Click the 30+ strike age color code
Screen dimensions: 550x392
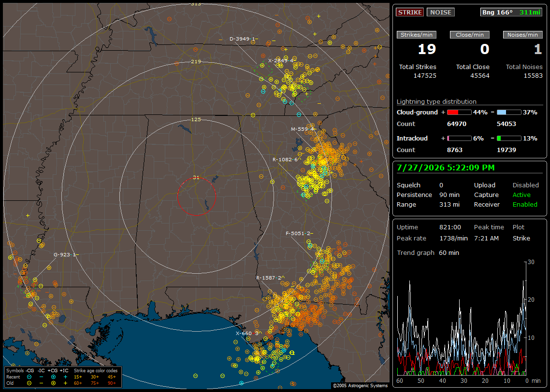pyautogui.click(x=95, y=377)
